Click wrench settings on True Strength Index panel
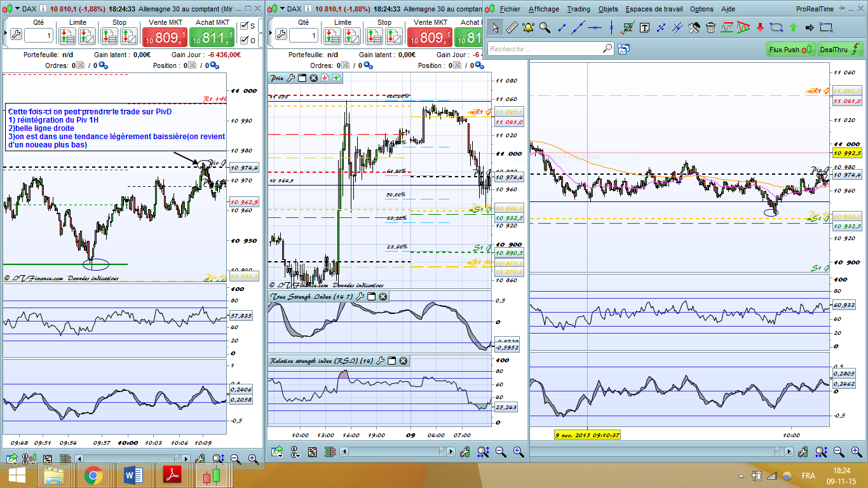The height and width of the screenshot is (488, 868). click(360, 297)
